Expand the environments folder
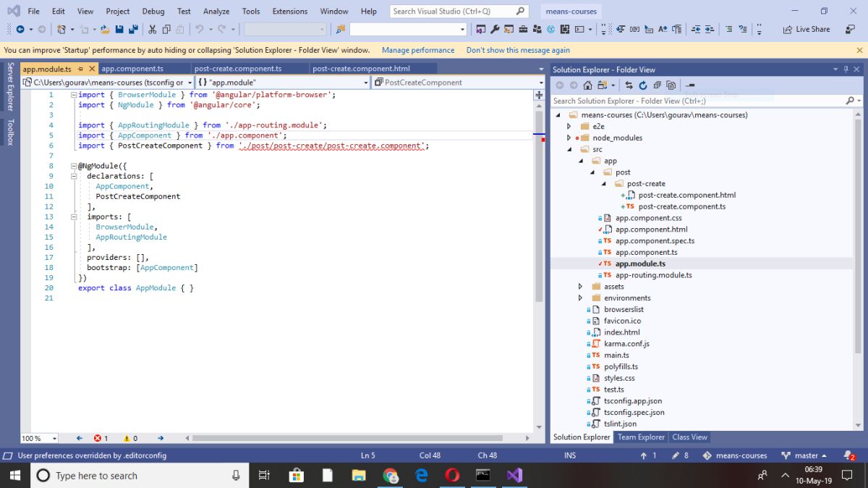 coord(580,298)
